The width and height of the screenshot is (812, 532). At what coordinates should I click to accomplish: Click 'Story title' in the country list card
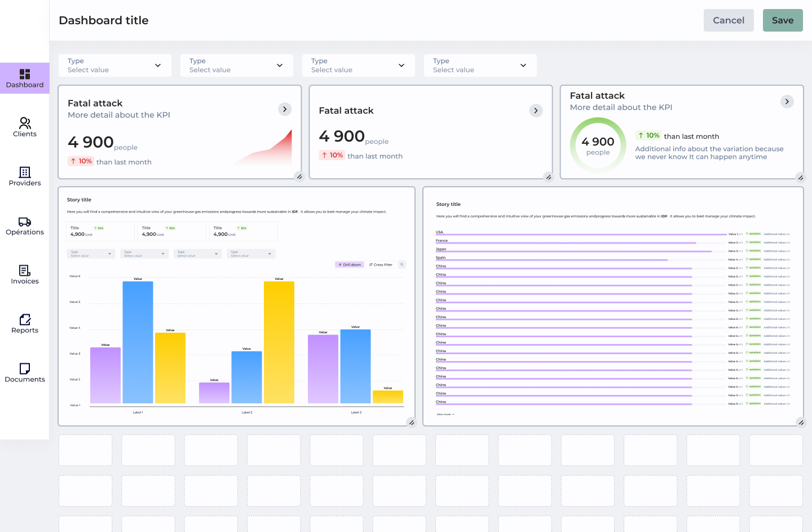tap(448, 204)
